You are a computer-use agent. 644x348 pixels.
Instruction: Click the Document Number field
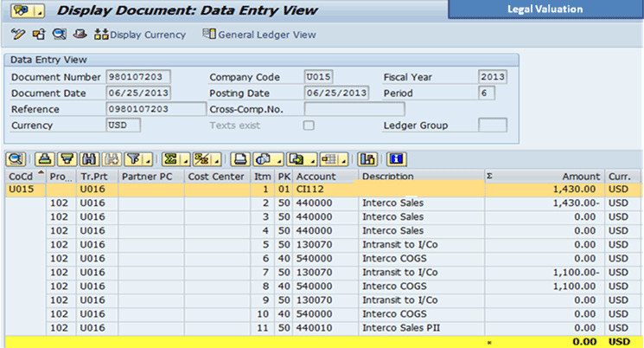tap(138, 77)
